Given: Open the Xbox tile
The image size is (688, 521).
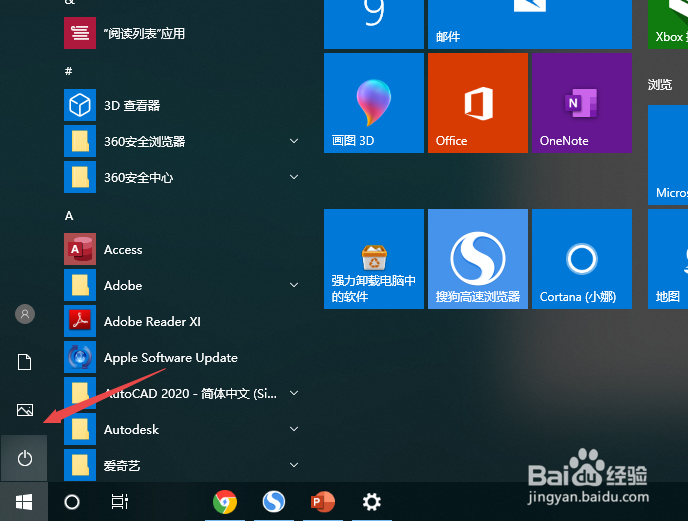Looking at the screenshot, I should 668,24.
